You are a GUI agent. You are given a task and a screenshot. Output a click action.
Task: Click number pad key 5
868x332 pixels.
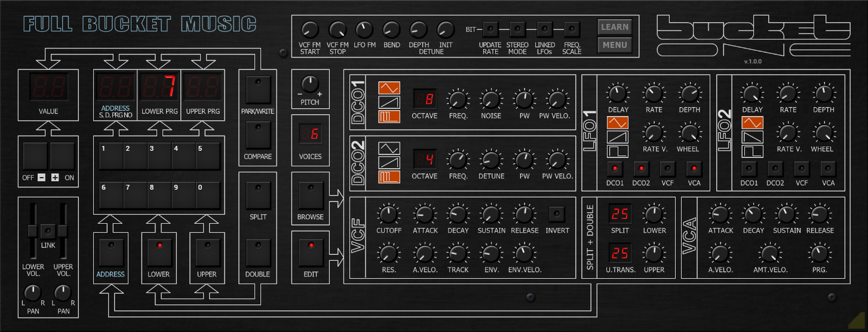tap(208, 156)
